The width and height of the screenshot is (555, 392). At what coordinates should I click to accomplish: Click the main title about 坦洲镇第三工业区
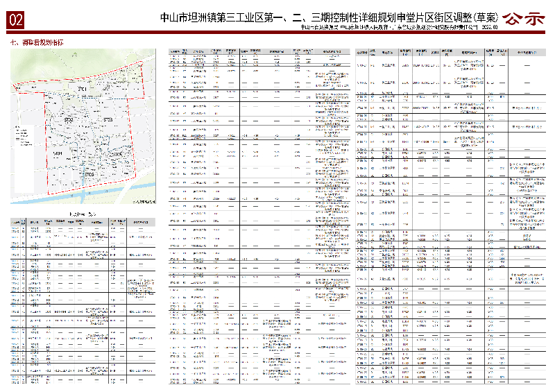329,18
